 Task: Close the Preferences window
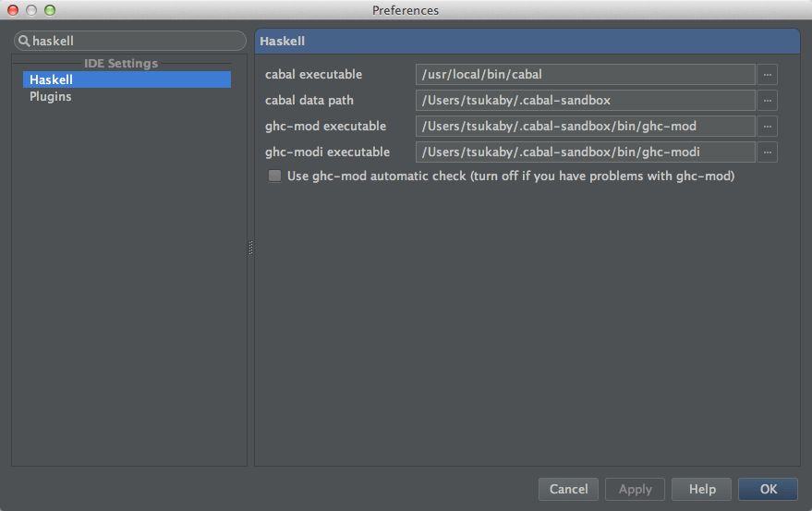pos(13,10)
